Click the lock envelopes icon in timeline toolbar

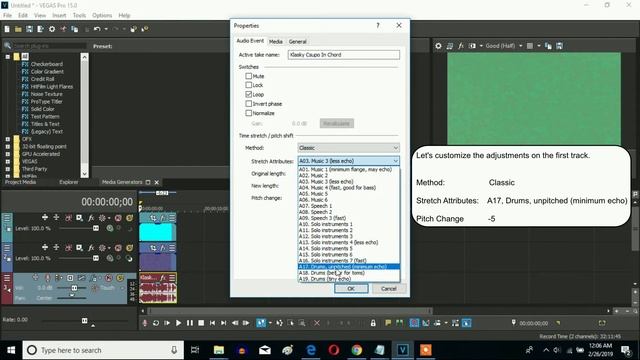[x=373, y=323]
